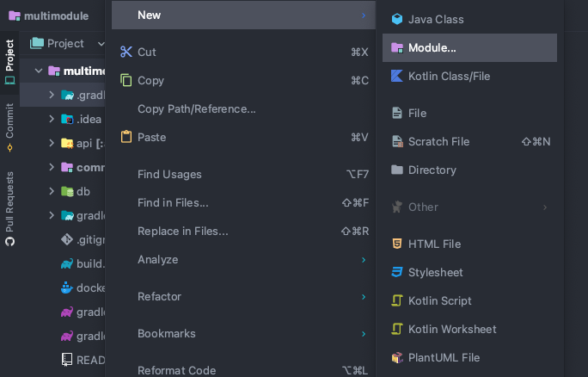Screen dimensions: 588x377
Task: Click the multimodule project name in title bar
Action: click(56, 15)
